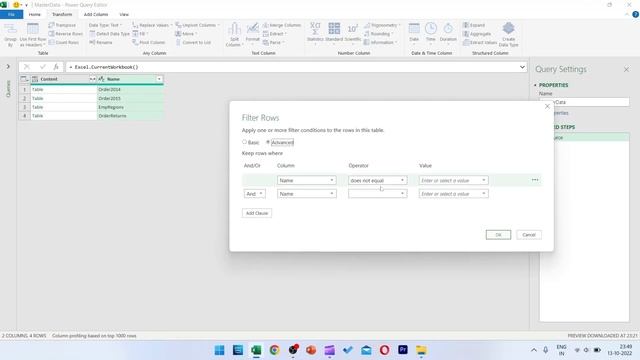Click the query Name input field

click(584, 102)
